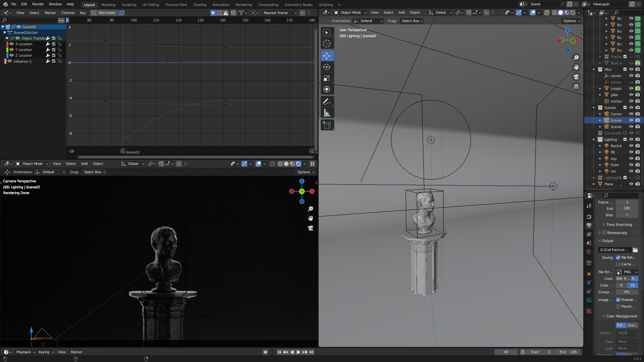Disable rendering of the Icosphere camera icon

pyautogui.click(x=638, y=88)
